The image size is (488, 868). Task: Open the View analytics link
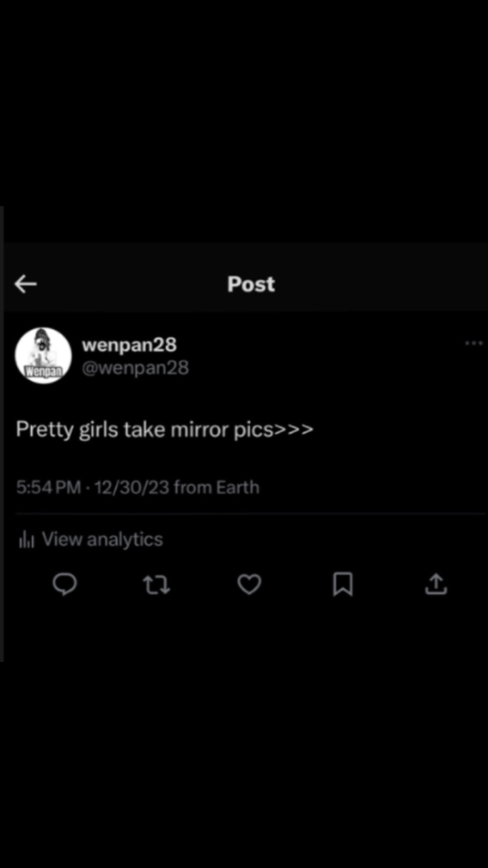102,540
